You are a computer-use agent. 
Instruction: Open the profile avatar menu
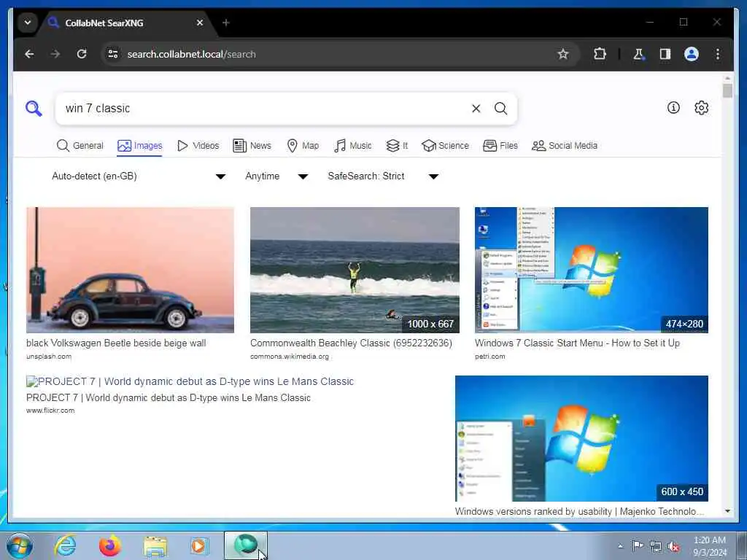692,54
